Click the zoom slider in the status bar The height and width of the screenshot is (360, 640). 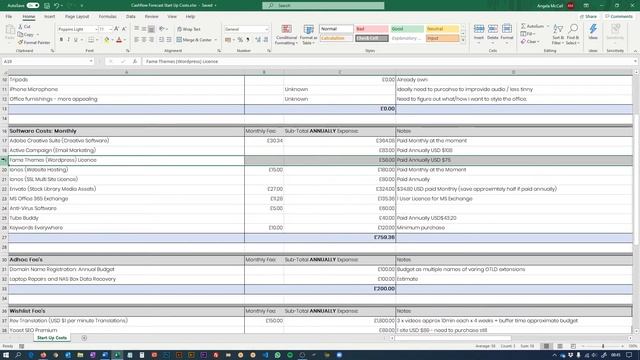603,346
